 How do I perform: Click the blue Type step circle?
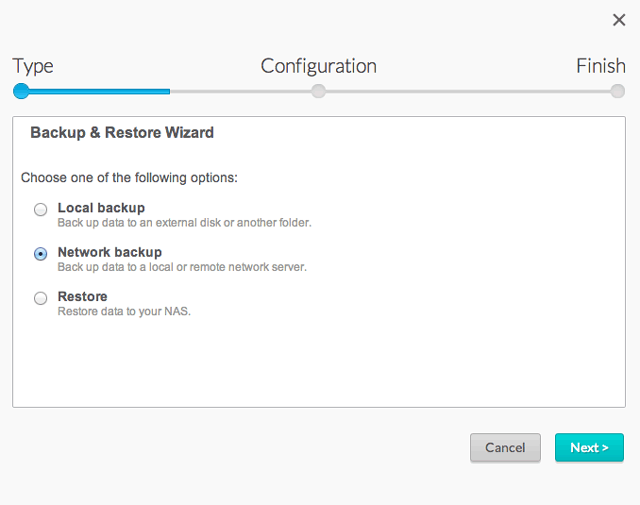[21, 91]
